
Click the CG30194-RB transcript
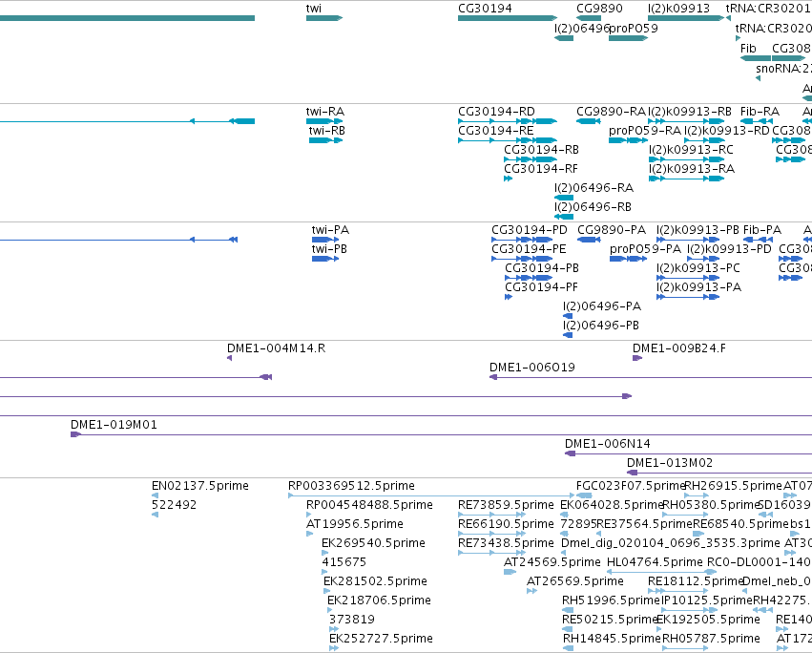(x=531, y=159)
